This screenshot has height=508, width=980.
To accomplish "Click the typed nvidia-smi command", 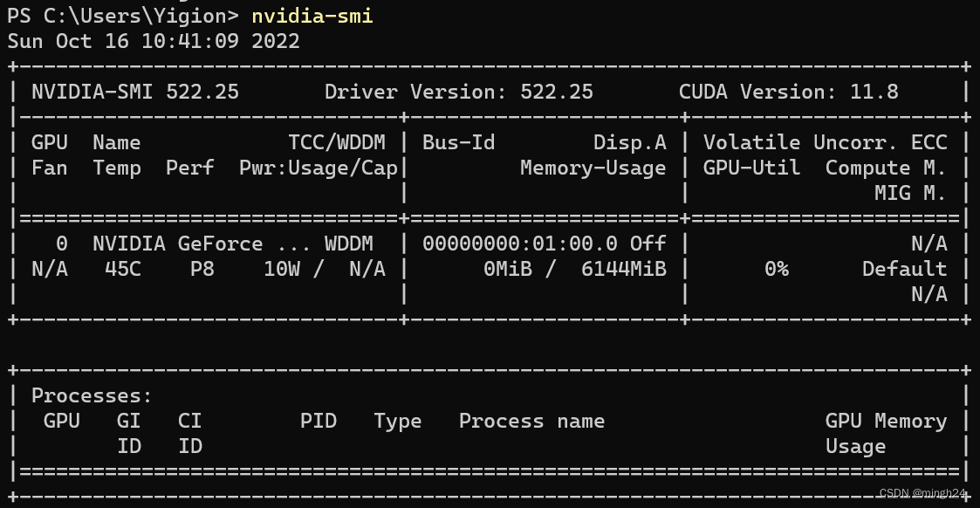I will 312,16.
